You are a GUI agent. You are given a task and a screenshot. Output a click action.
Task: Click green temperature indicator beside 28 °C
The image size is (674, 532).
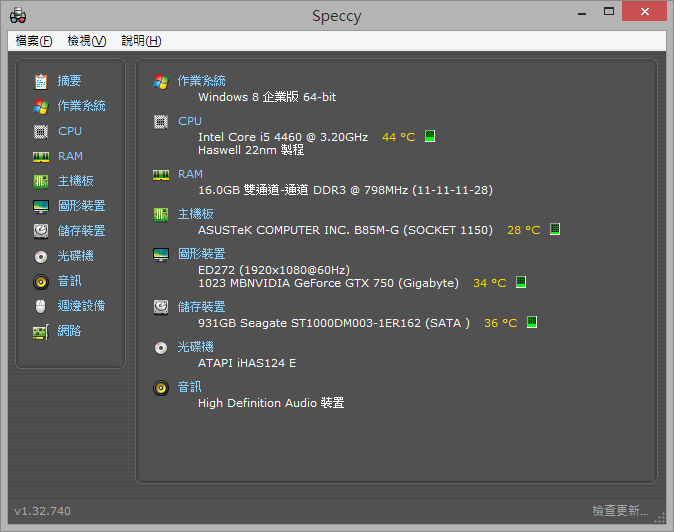click(x=555, y=229)
